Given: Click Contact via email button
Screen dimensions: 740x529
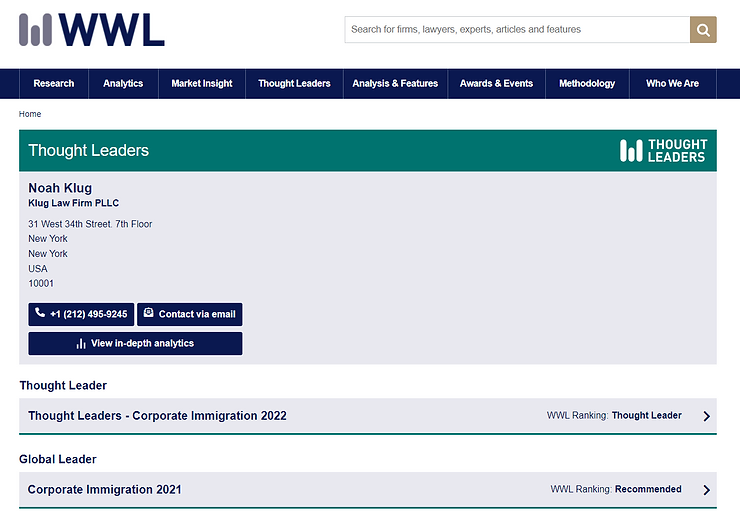Looking at the screenshot, I should (190, 314).
